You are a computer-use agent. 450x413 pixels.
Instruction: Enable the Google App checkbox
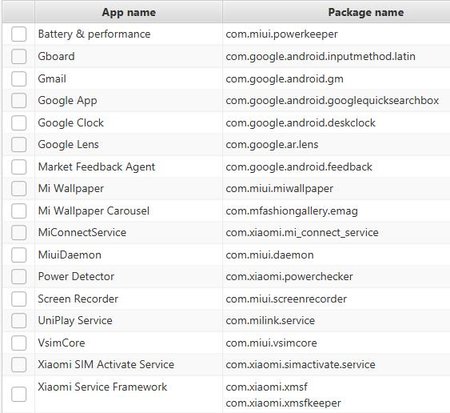pos(19,101)
